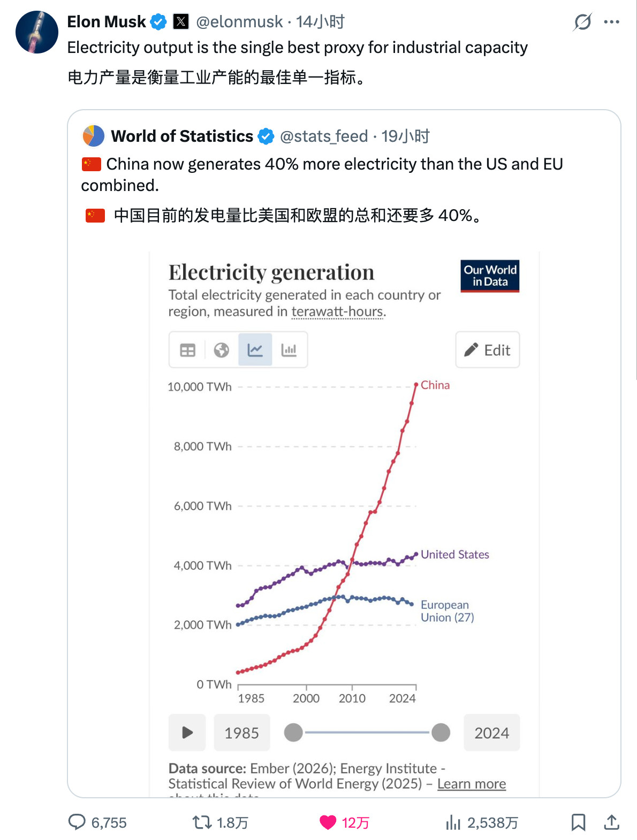637x840 pixels.
Task: Switch to the bar chart view
Action: pyautogui.click(x=290, y=350)
